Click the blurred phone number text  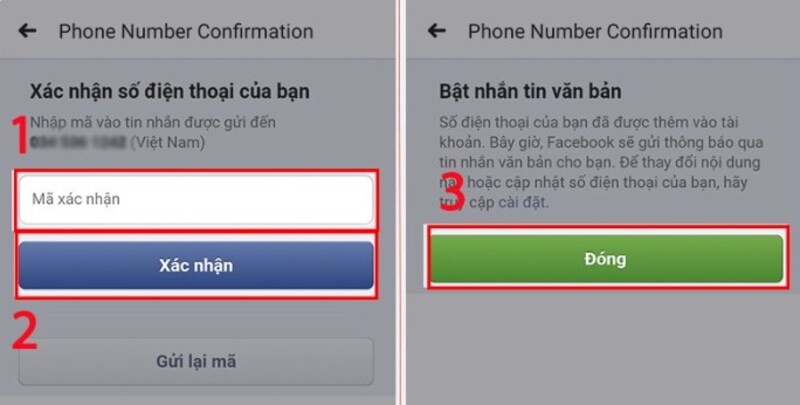point(78,142)
